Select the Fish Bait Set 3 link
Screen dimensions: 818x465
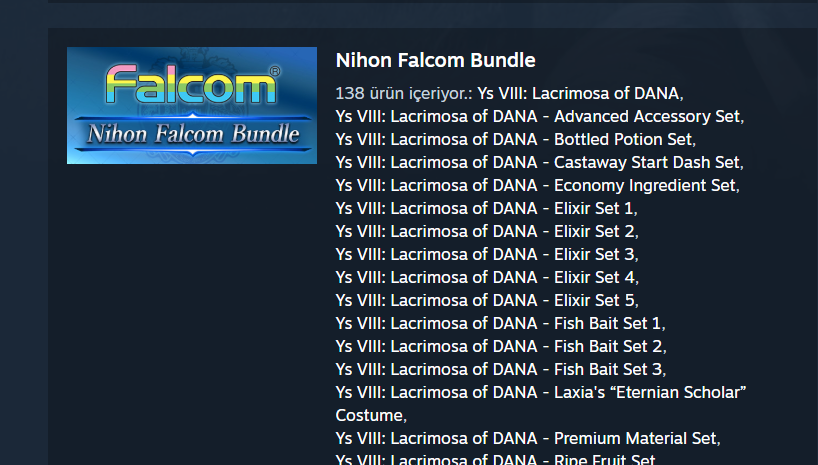point(500,369)
